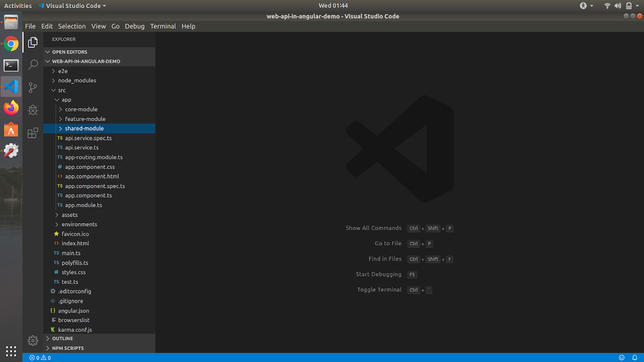Open the Explorer view in activity bar
Viewport: 644px width, 362px height.
pyautogui.click(x=33, y=42)
